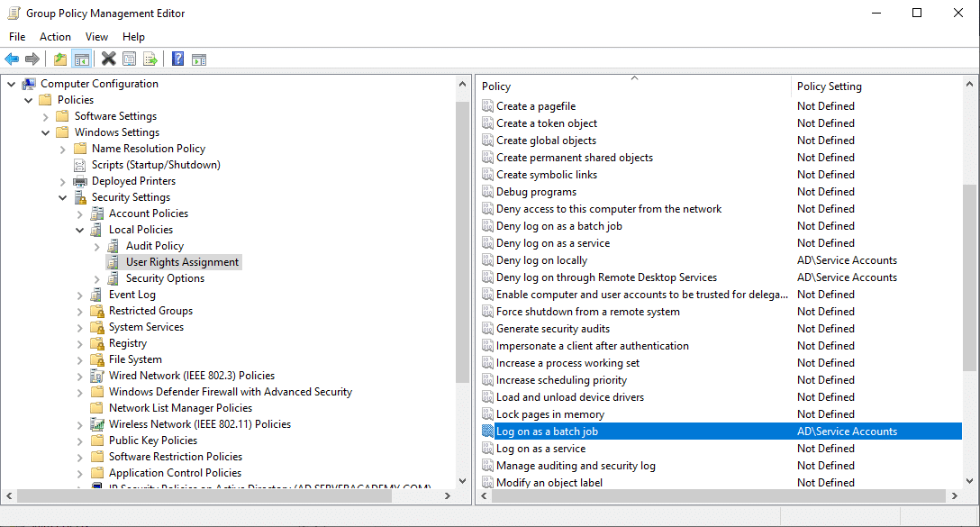The image size is (980, 527).
Task: Expand the Audit Policy node
Action: pyautogui.click(x=97, y=246)
